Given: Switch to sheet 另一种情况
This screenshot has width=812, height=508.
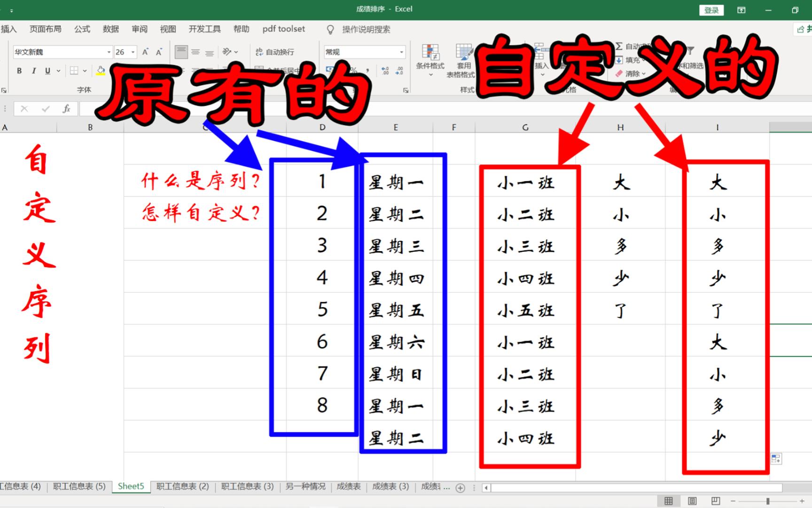Looking at the screenshot, I should [x=305, y=486].
